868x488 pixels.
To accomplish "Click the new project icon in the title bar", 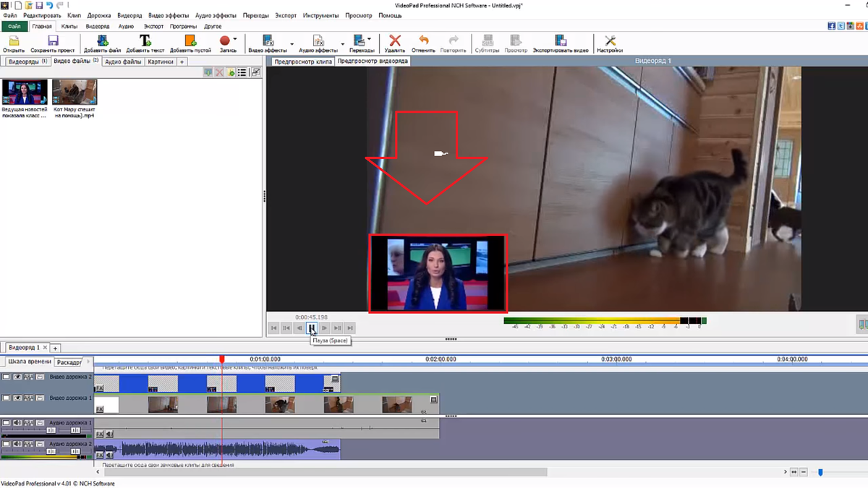I will 17,5.
